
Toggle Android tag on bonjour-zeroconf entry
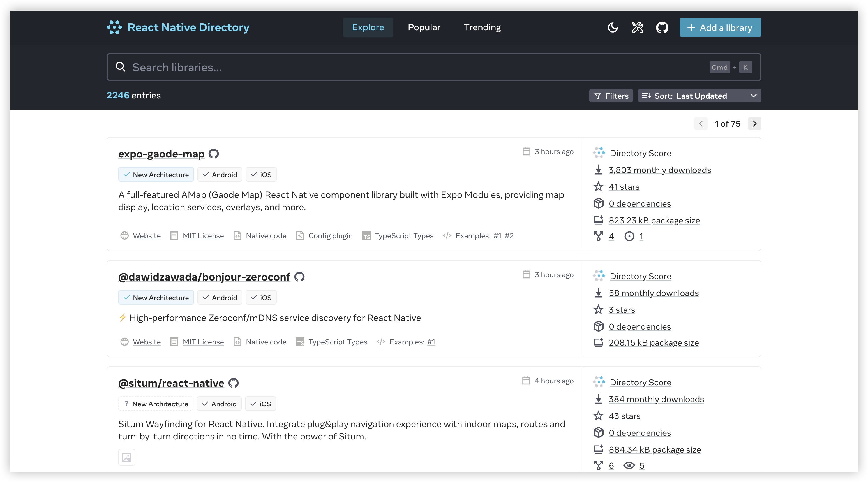pyautogui.click(x=220, y=297)
